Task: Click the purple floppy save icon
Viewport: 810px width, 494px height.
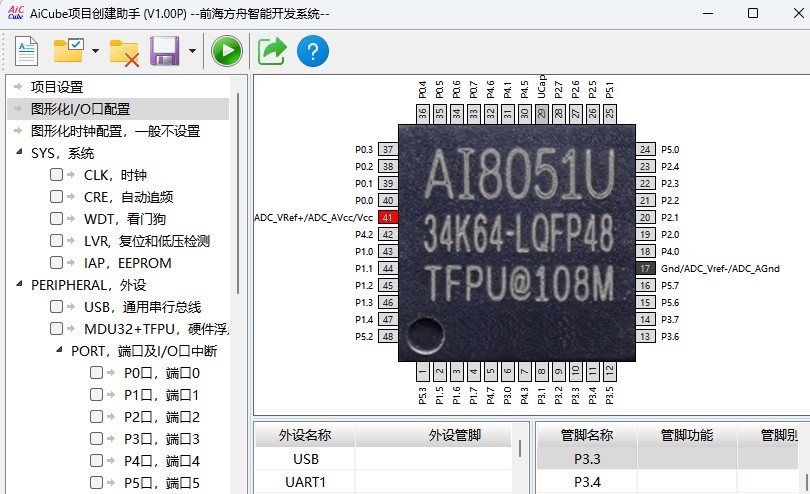Action: (165, 51)
